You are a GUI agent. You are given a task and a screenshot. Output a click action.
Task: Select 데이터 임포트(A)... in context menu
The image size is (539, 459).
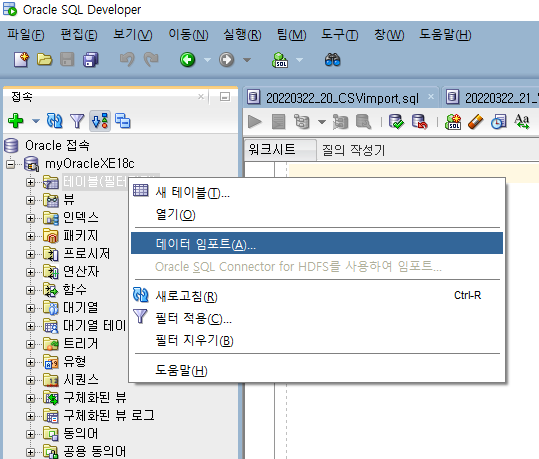point(317,243)
